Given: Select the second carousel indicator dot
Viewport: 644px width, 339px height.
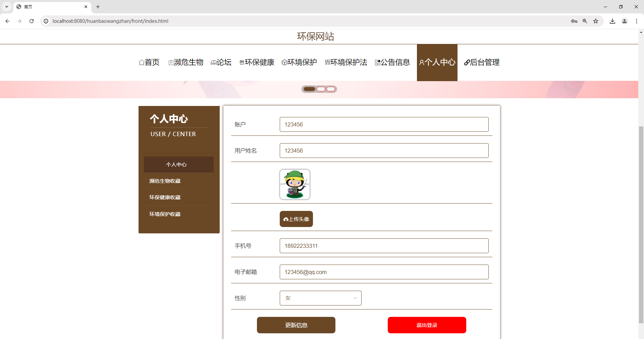Looking at the screenshot, I should point(321,89).
